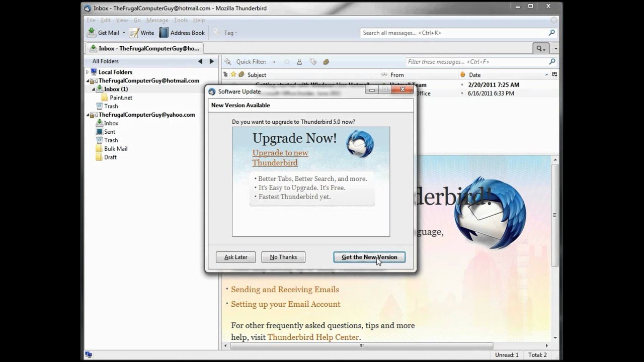The width and height of the screenshot is (644, 362).
Task: Open the Message menu
Action: click(x=157, y=20)
